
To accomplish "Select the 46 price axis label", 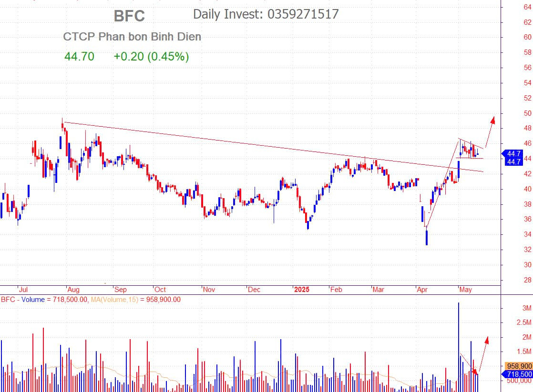I will (527, 143).
